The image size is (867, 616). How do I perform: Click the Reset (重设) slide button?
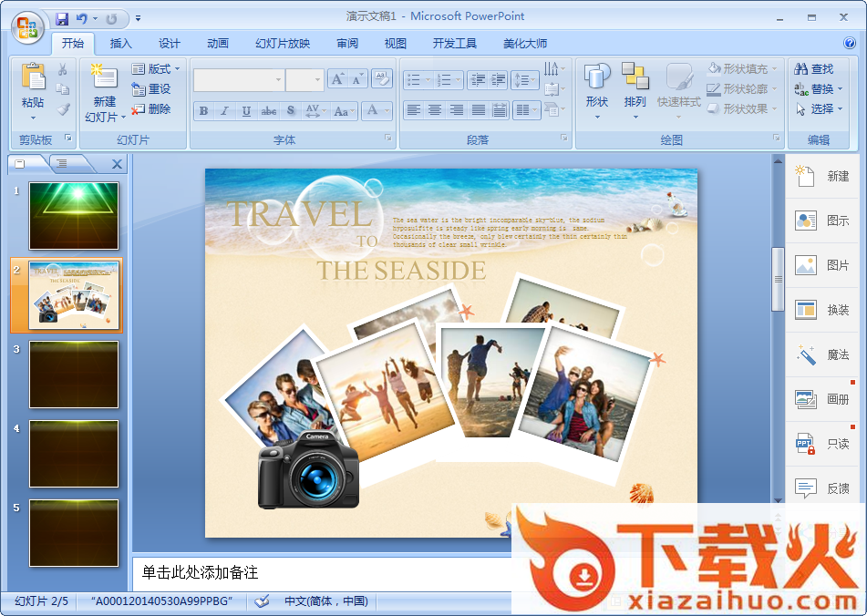(x=151, y=89)
